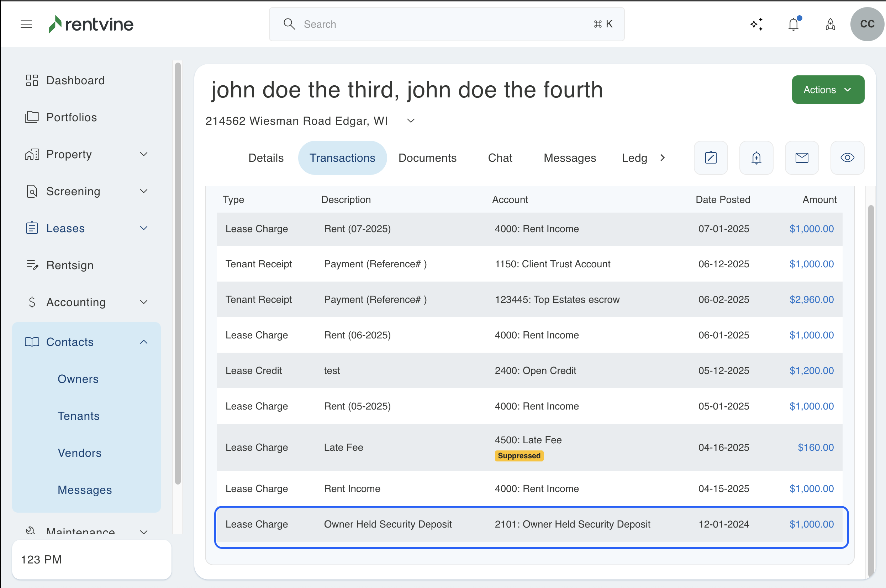The height and width of the screenshot is (588, 886).
Task: Click the sidebar vertical scrollbar
Action: pos(178,273)
